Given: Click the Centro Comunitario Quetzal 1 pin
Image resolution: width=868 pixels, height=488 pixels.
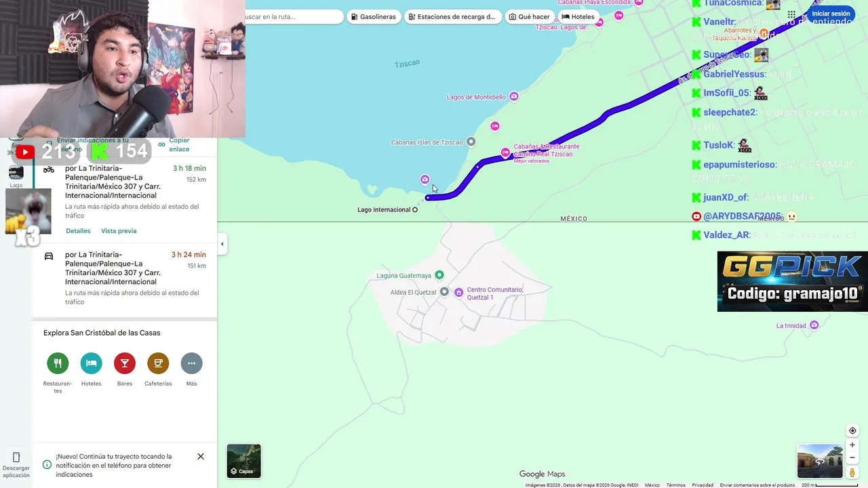Looking at the screenshot, I should point(459,293).
